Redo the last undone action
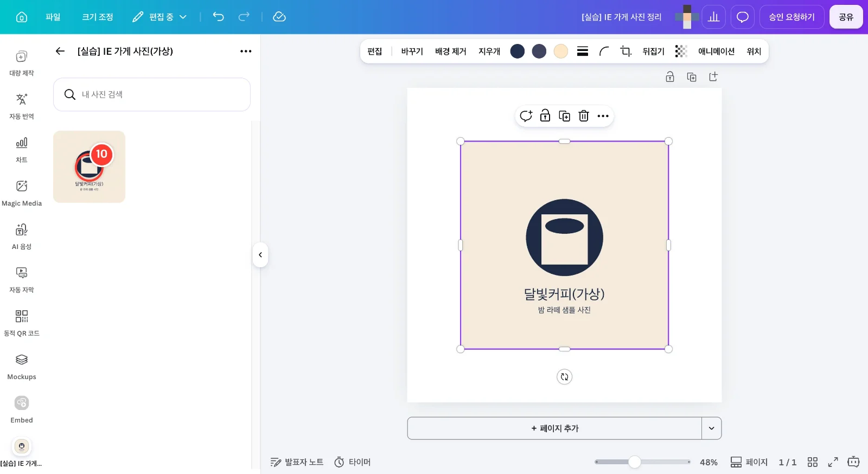 [x=244, y=17]
